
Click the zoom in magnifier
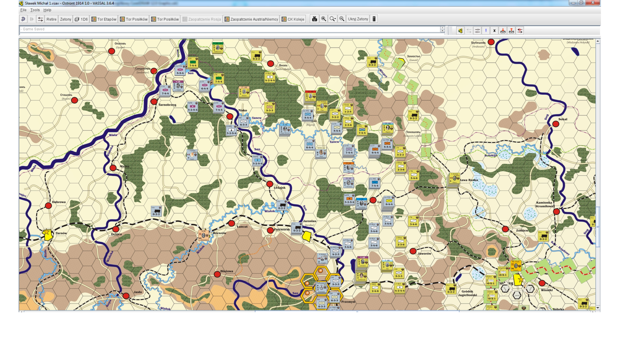323,19
